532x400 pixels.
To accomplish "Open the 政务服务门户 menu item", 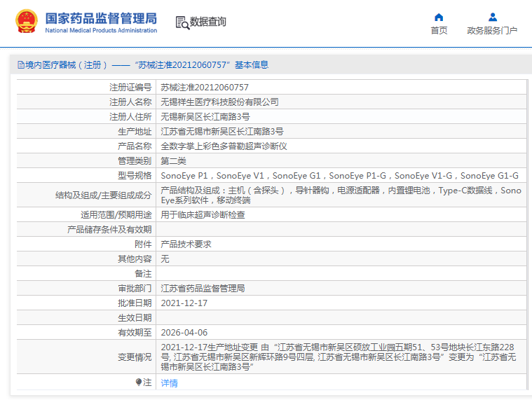I will click(492, 31).
